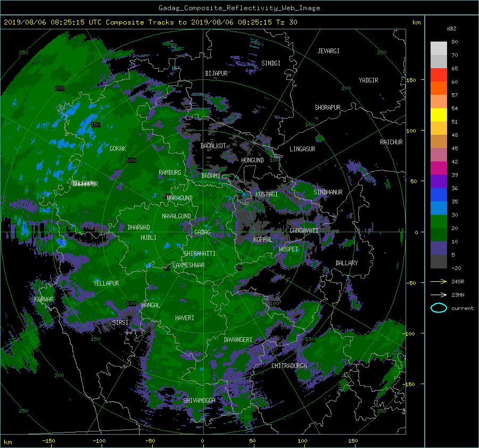
Task: Click the LAXMESHWAR city label
Action: pyautogui.click(x=188, y=265)
